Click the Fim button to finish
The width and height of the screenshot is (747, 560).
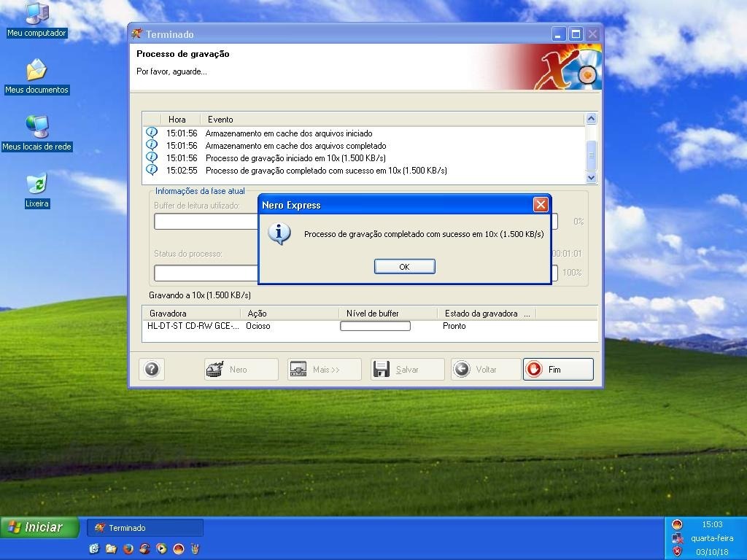point(558,370)
